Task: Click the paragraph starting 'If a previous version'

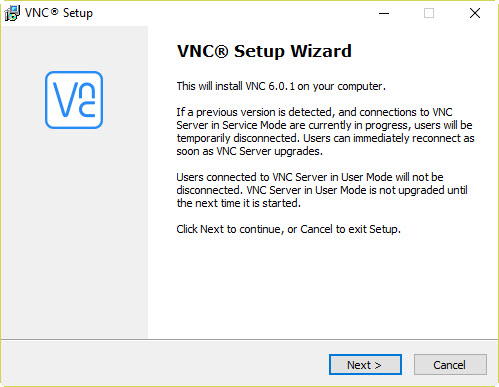Action: (325, 132)
